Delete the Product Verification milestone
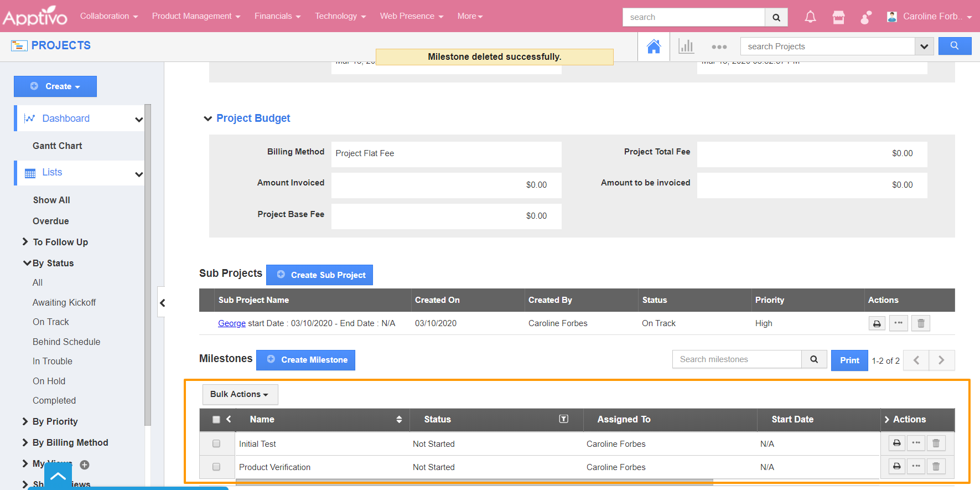980x490 pixels. click(936, 466)
